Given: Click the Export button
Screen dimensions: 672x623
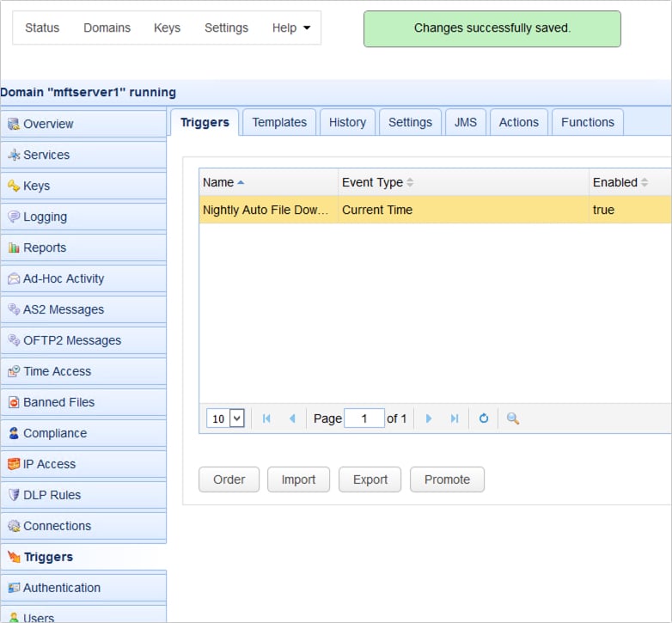Looking at the screenshot, I should [370, 479].
